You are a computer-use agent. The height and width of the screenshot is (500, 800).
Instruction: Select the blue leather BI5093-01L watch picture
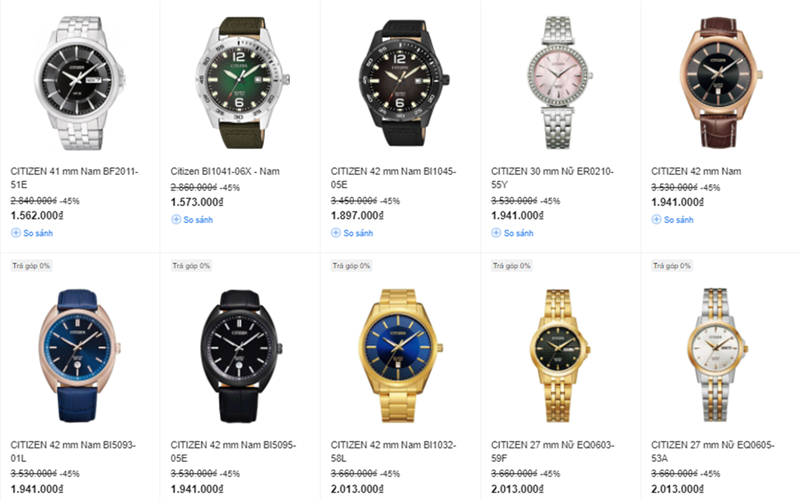click(78, 356)
